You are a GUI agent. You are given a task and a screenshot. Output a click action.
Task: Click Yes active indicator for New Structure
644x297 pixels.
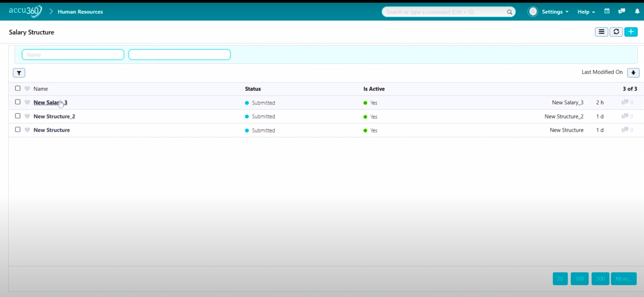(x=370, y=130)
